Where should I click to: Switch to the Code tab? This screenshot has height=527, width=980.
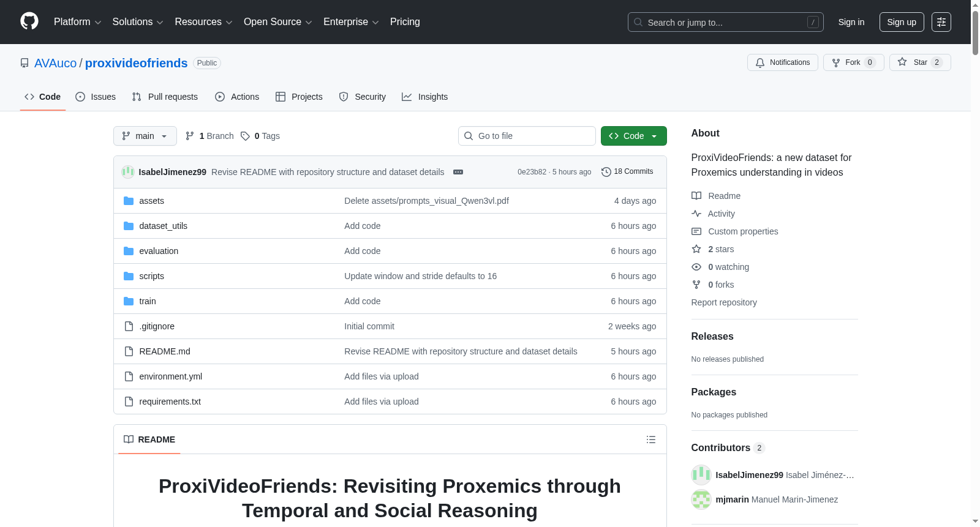[43, 97]
